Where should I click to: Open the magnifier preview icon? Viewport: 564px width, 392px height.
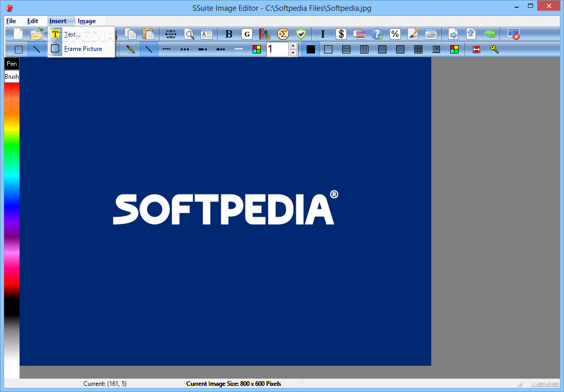pyautogui.click(x=189, y=34)
